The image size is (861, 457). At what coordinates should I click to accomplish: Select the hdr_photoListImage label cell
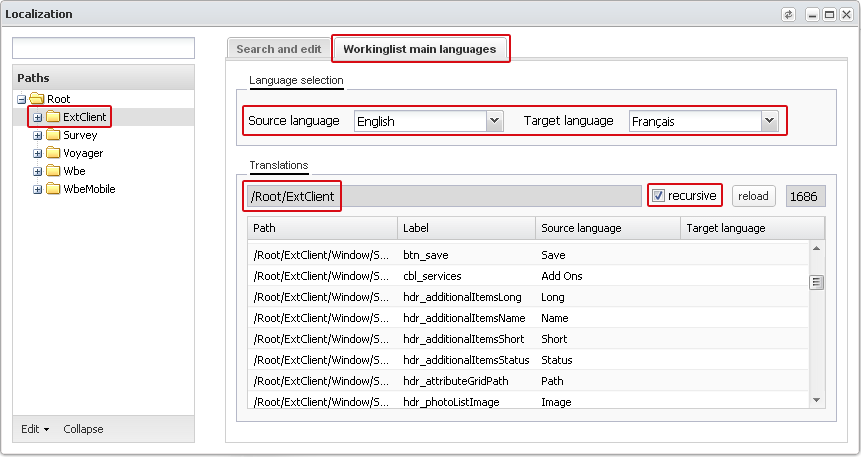coord(451,402)
